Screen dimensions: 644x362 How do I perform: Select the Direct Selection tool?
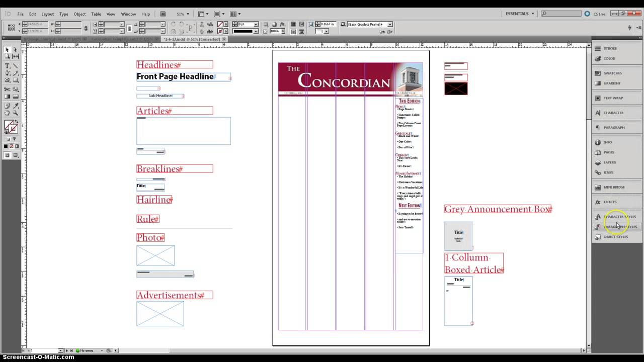(15, 50)
